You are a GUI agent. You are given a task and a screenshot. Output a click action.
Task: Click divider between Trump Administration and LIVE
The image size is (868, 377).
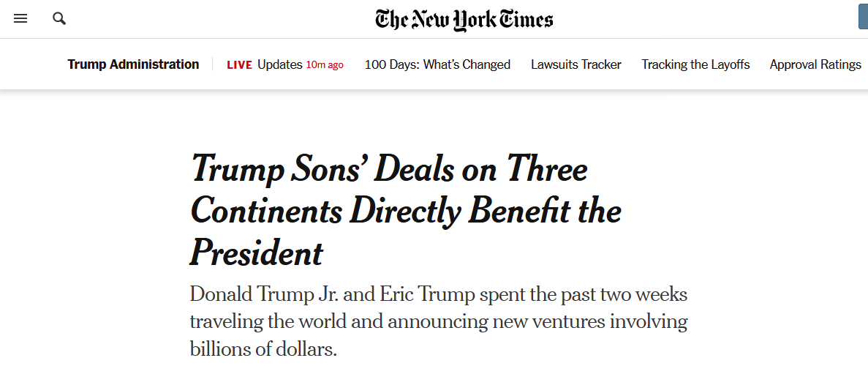(x=213, y=64)
